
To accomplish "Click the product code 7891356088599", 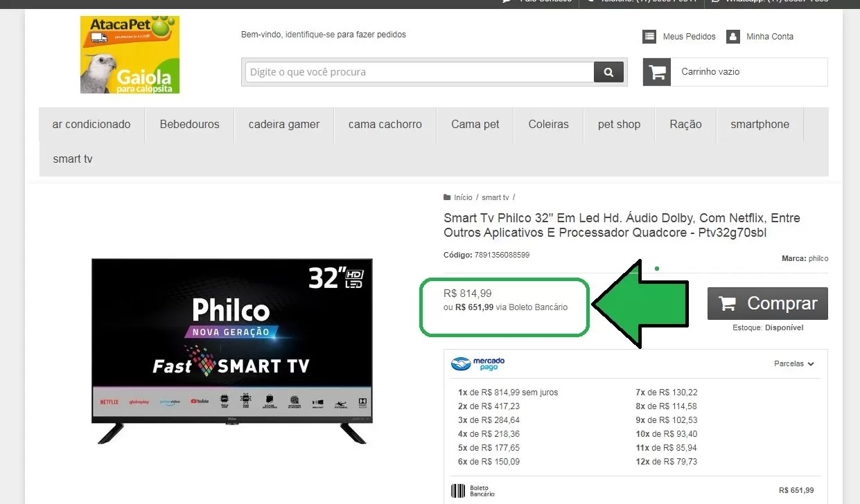I will [x=502, y=255].
